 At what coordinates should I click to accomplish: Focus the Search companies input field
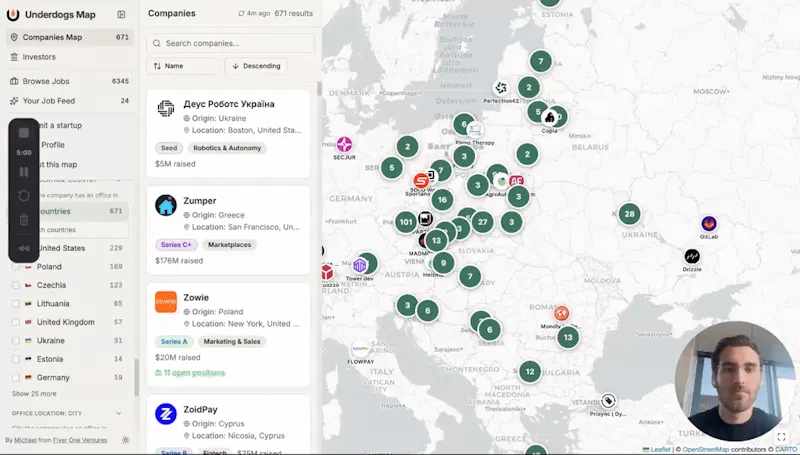pyautogui.click(x=230, y=43)
